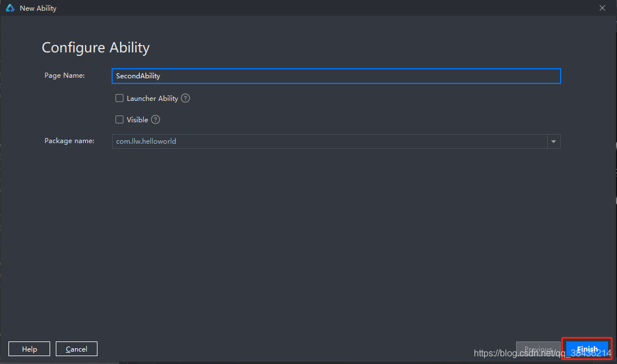Click the DevEco Studio logo in title bar
The image size is (617, 364).
click(10, 8)
